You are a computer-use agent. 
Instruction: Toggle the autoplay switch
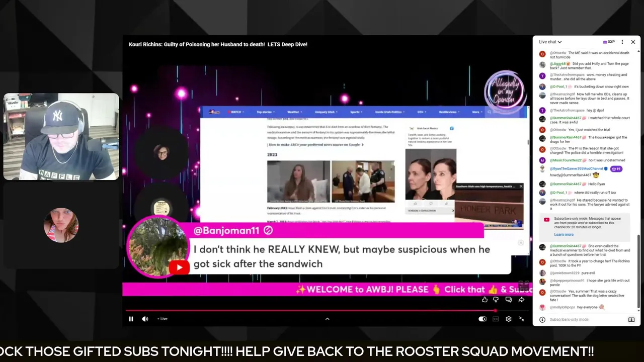[x=482, y=319]
